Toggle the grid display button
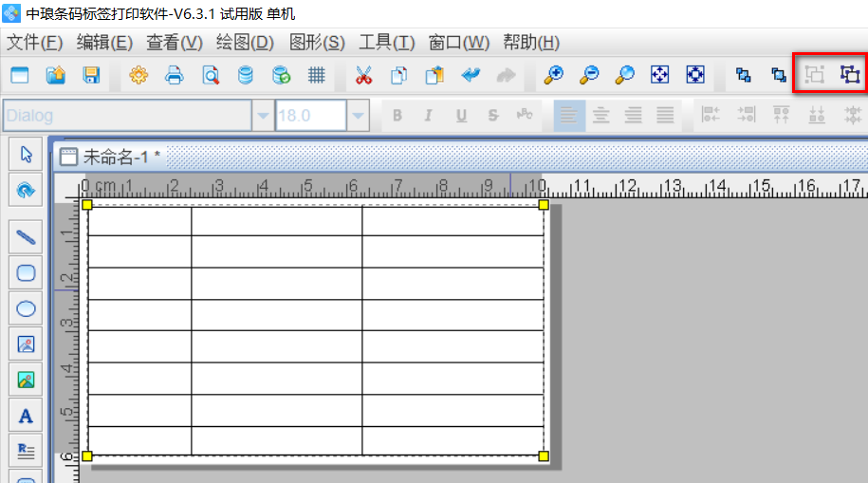The height and width of the screenshot is (483, 868). pyautogui.click(x=317, y=75)
